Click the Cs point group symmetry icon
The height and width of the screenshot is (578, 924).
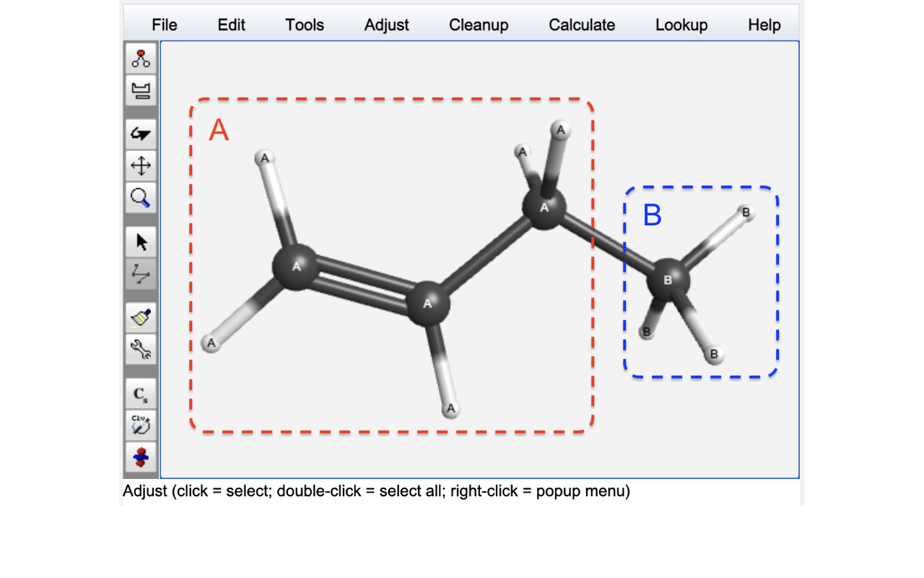[x=141, y=394]
